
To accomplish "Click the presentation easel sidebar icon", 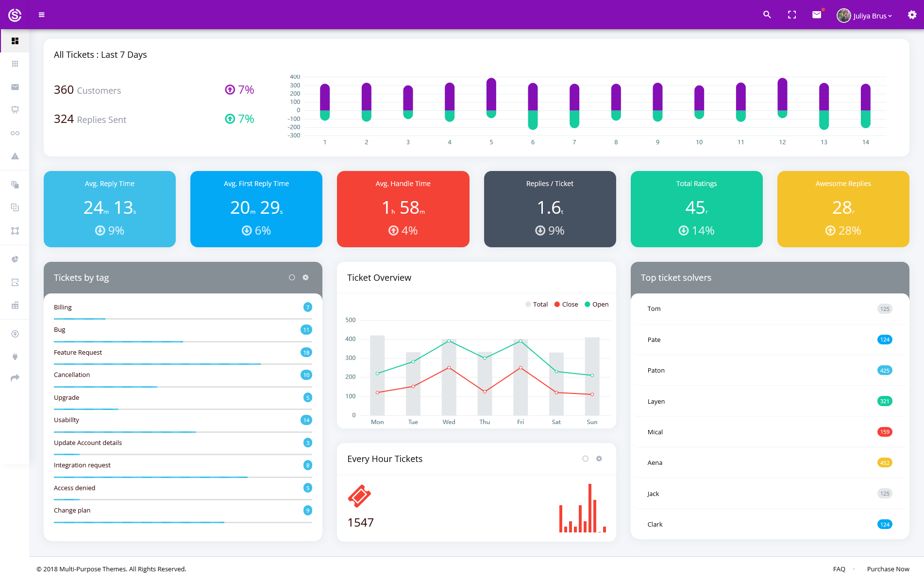I will click(15, 110).
